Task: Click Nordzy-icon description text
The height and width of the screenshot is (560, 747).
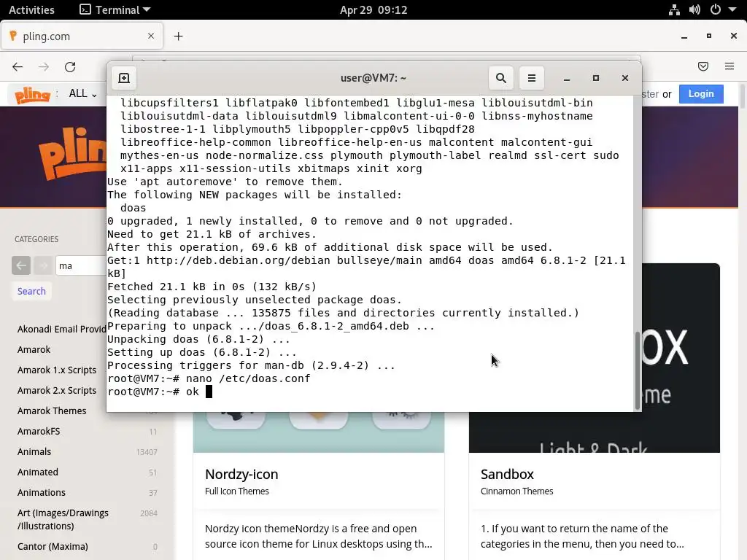Action: (x=318, y=536)
